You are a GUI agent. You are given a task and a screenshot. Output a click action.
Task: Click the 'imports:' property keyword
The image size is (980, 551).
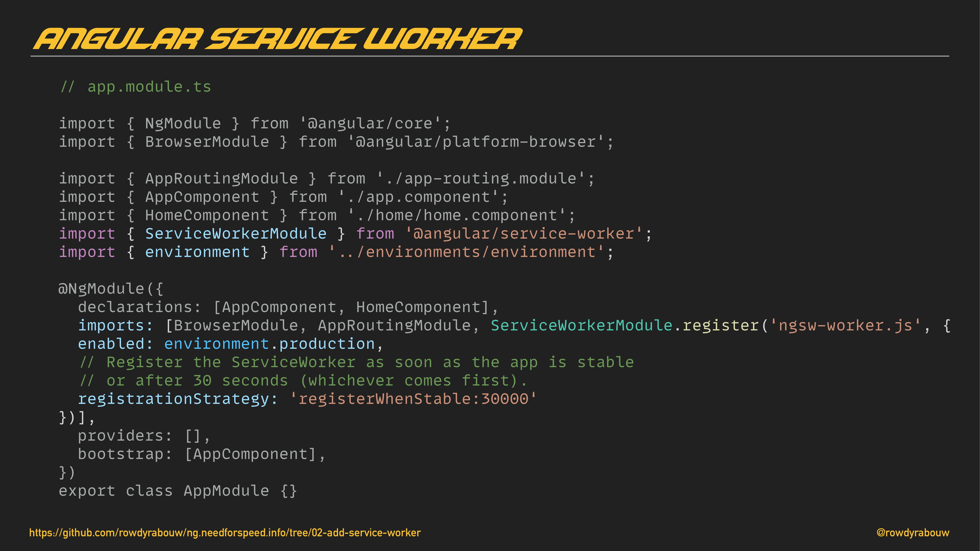point(115,325)
